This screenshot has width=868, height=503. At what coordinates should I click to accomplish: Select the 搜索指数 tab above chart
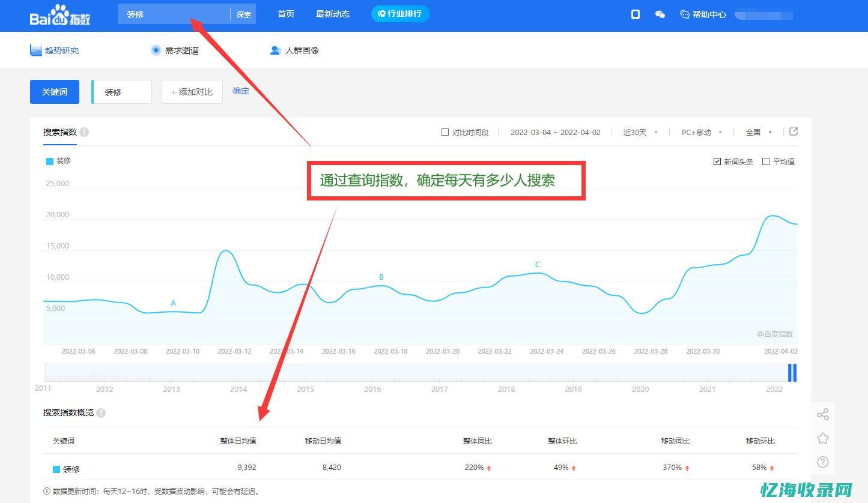click(60, 132)
